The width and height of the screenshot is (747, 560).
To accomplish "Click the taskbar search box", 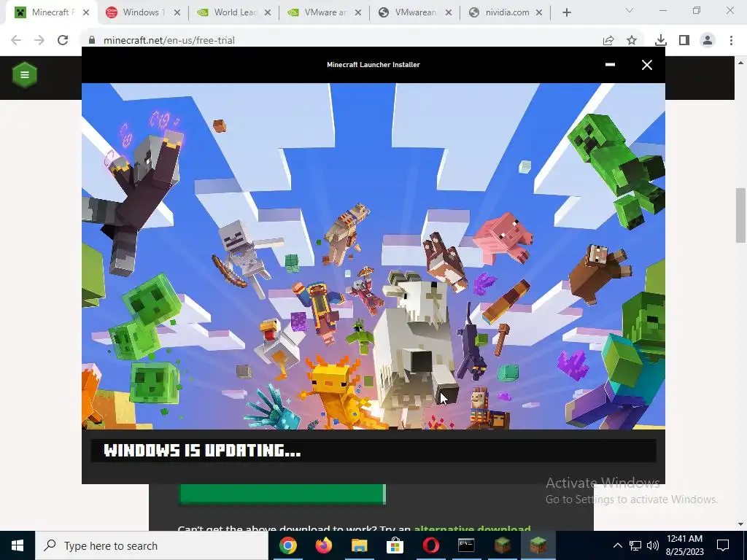I will (x=152, y=545).
